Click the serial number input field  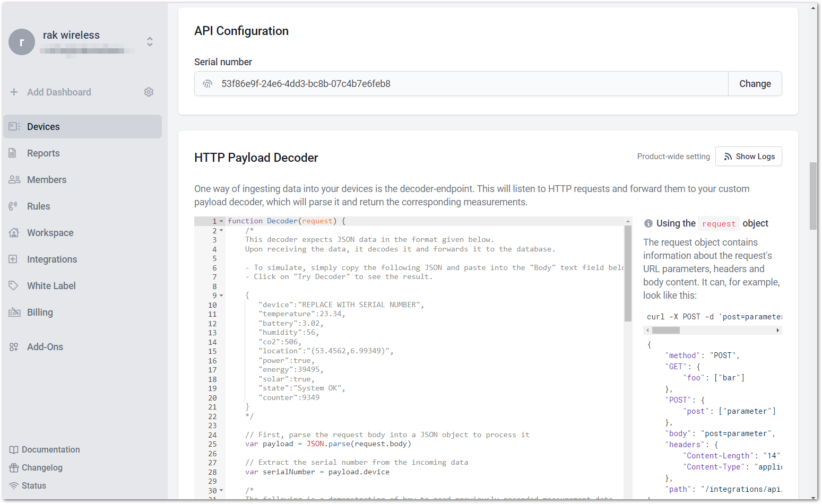click(461, 84)
